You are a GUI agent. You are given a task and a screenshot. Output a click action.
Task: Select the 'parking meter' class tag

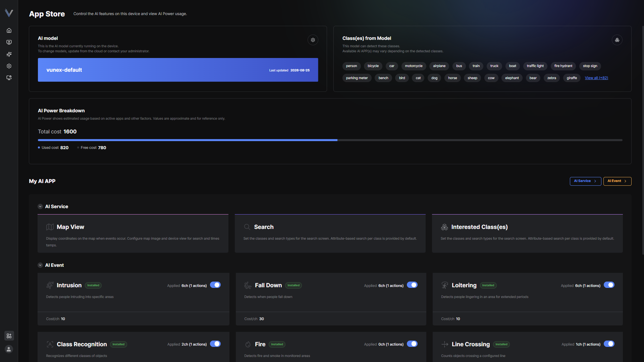click(357, 78)
